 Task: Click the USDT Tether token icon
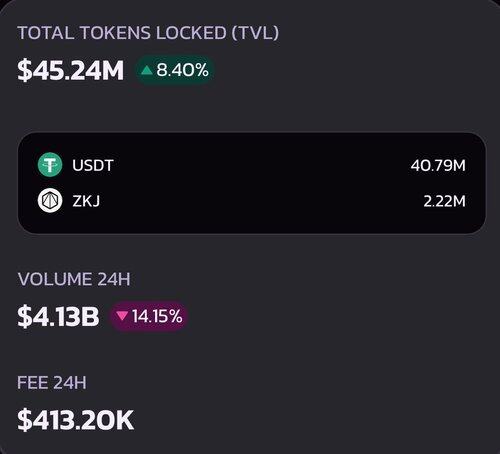click(50, 165)
